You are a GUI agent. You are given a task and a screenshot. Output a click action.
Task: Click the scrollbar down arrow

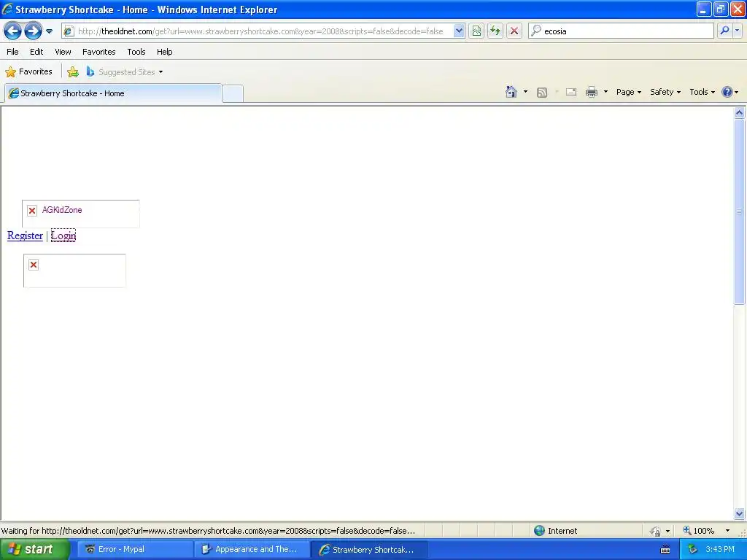[739, 513]
